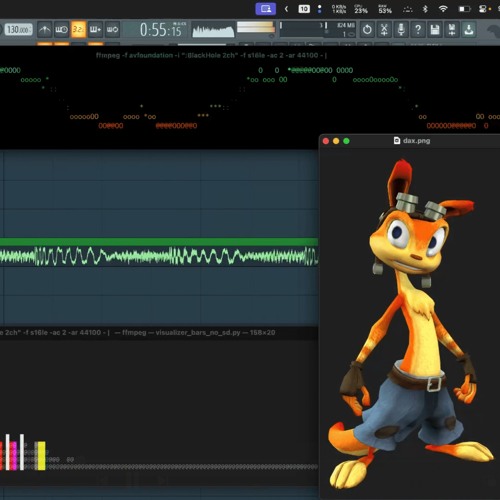The height and width of the screenshot is (500, 500).
Task: Open the audio editor scissors icon
Action: pos(384,30)
